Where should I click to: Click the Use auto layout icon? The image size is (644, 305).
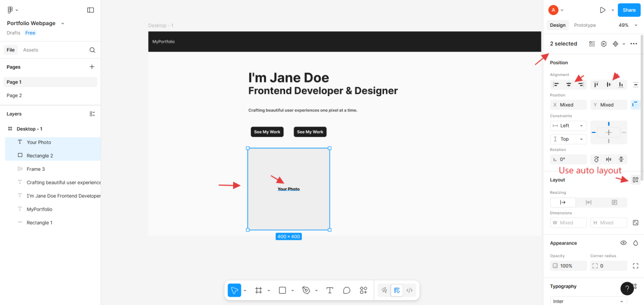coord(635,180)
